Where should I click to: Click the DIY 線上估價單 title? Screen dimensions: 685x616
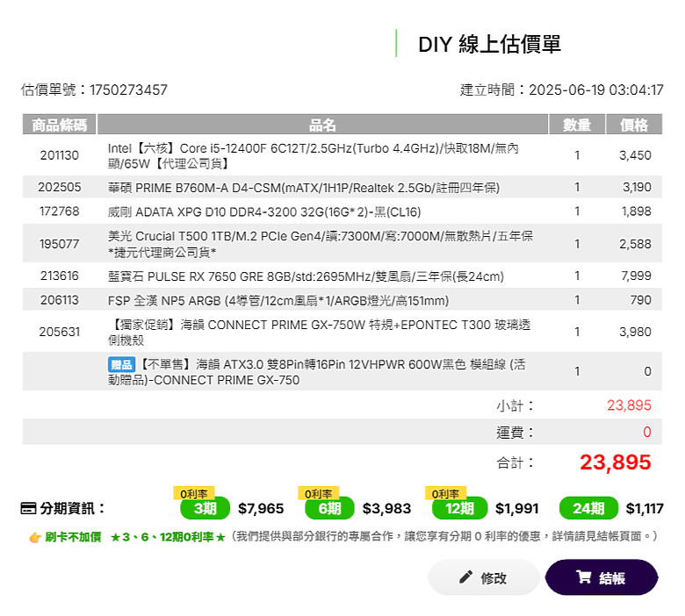coord(489,44)
